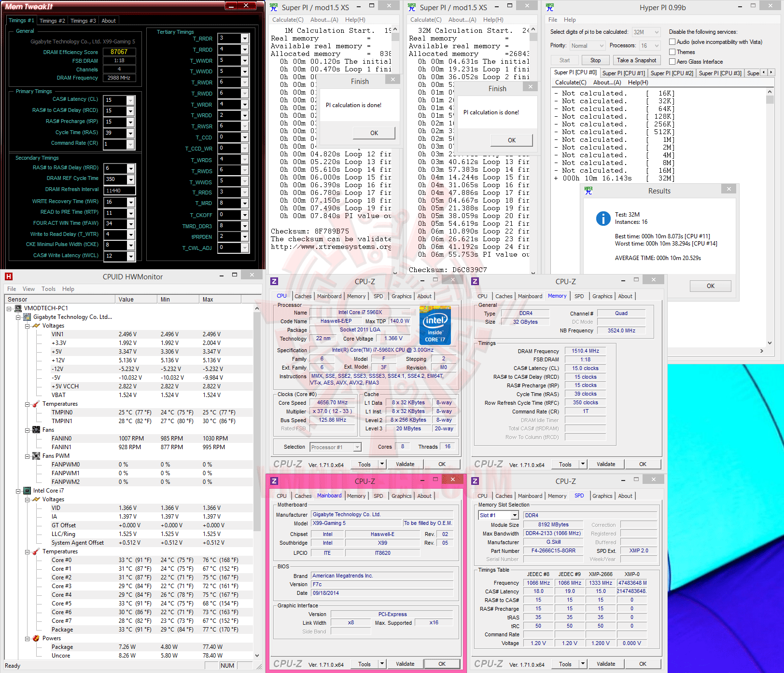This screenshot has width=784, height=673.
Task: Open the DRAM REF Cycle Time dropdown
Action: (130, 179)
